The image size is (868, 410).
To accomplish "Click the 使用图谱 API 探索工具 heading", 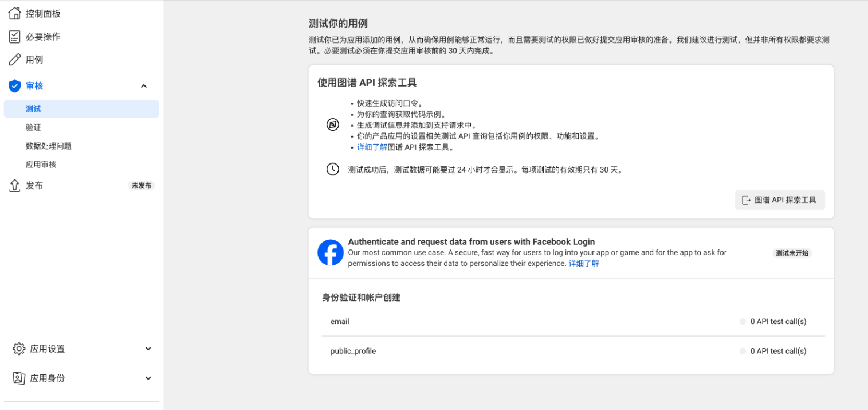I will pos(367,83).
